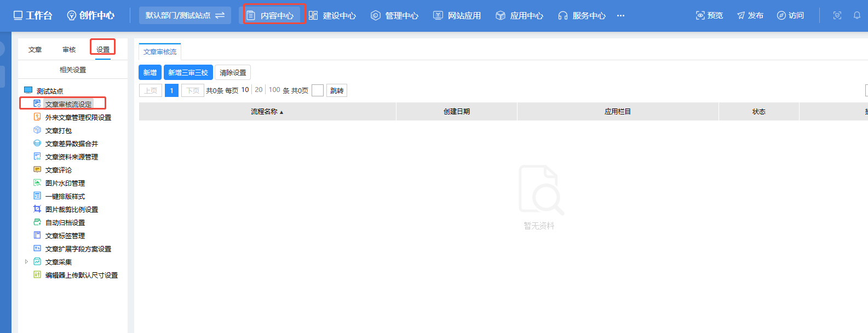Set 20 items per page
Image resolution: width=868 pixels, height=333 pixels.
click(258, 90)
